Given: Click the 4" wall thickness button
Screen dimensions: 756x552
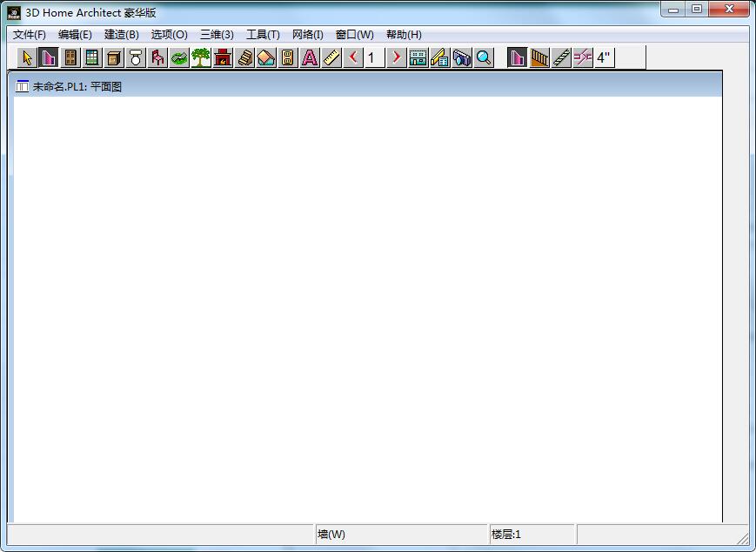Looking at the screenshot, I should 605,57.
